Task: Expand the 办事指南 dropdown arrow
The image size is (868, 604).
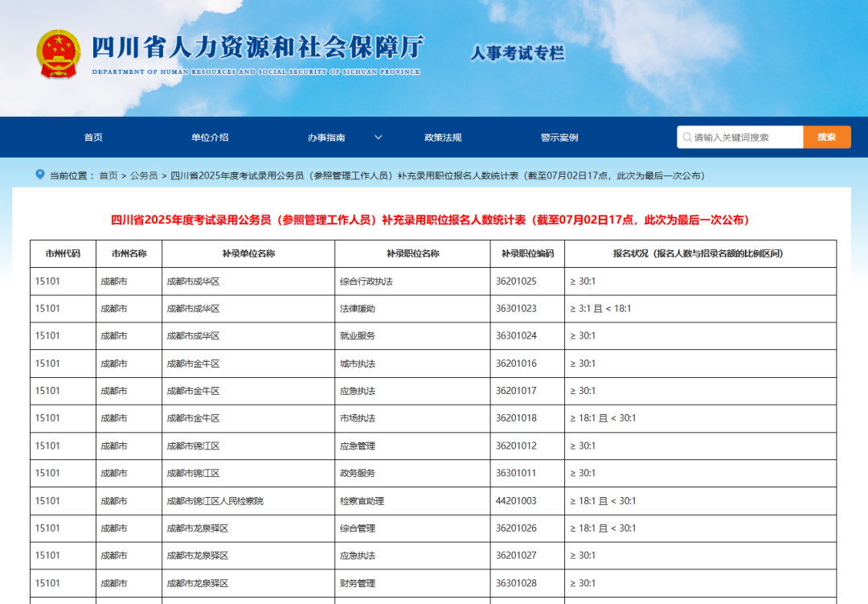Action: coord(378,138)
